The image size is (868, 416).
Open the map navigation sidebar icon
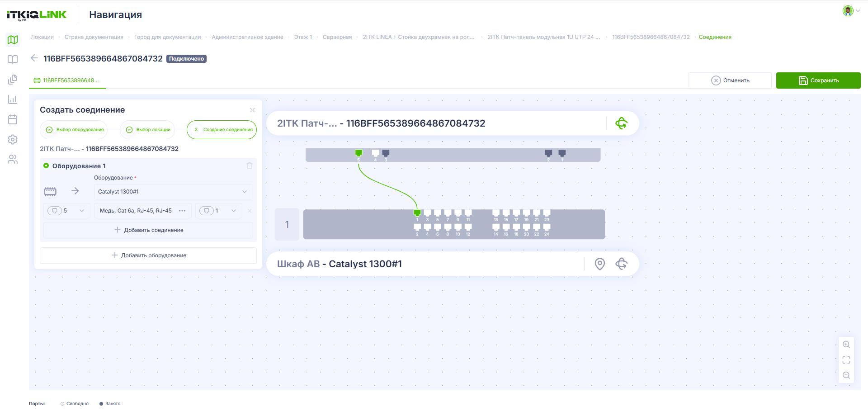click(x=13, y=40)
